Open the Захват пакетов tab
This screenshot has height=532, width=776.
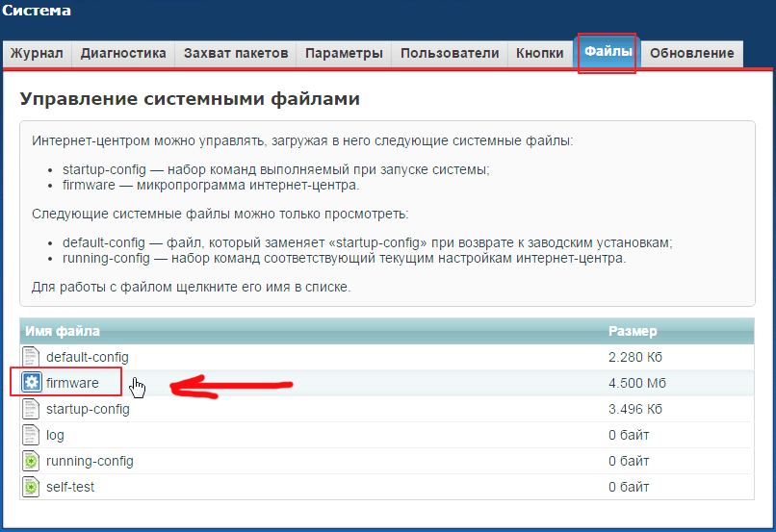coord(236,54)
